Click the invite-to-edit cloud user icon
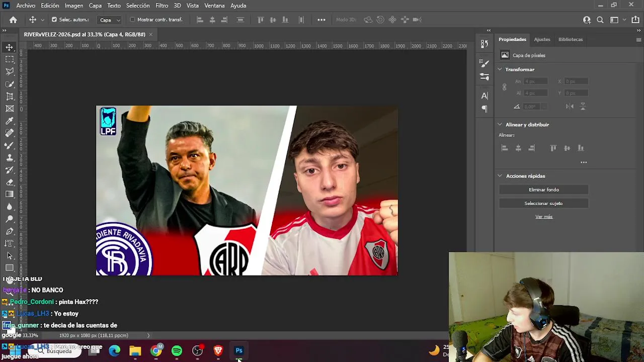This screenshot has width=644, height=362. pos(587,20)
